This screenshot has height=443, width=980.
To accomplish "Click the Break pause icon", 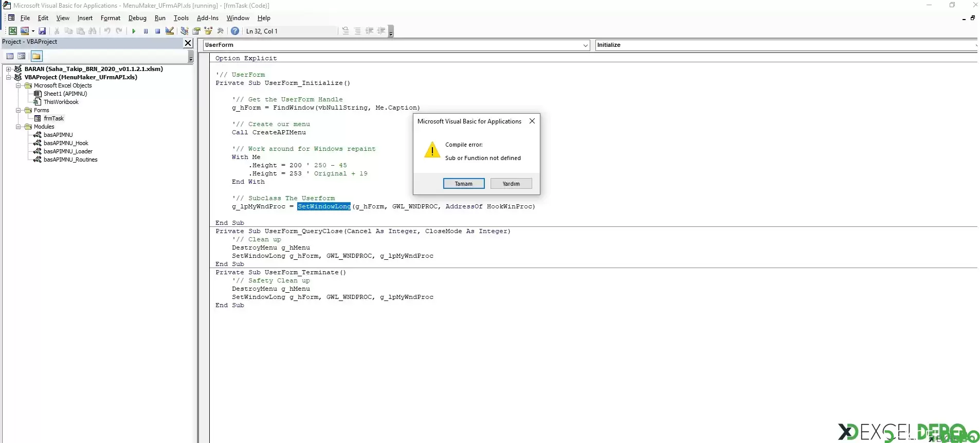I will (146, 31).
